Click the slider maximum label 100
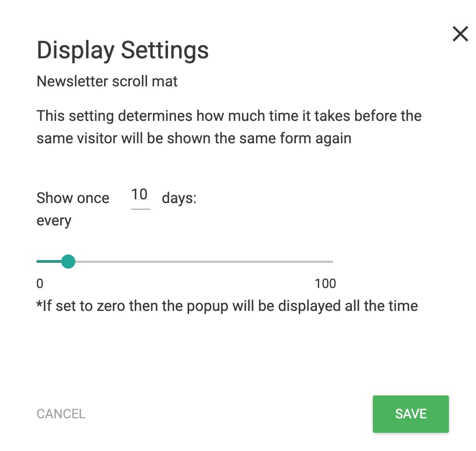The height and width of the screenshot is (451, 476). (x=325, y=284)
